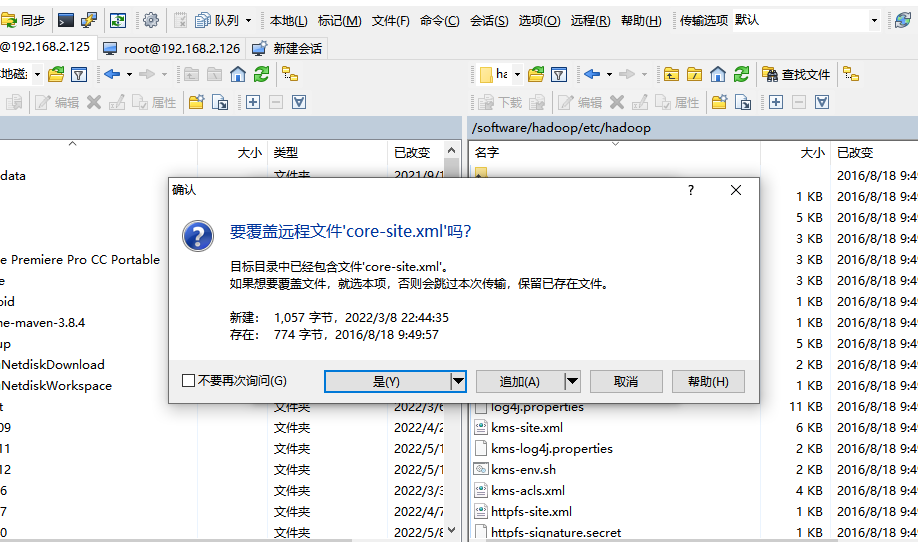Click the 帮助(H) dialog button
Image resolution: width=918 pixels, height=542 pixels.
708,382
